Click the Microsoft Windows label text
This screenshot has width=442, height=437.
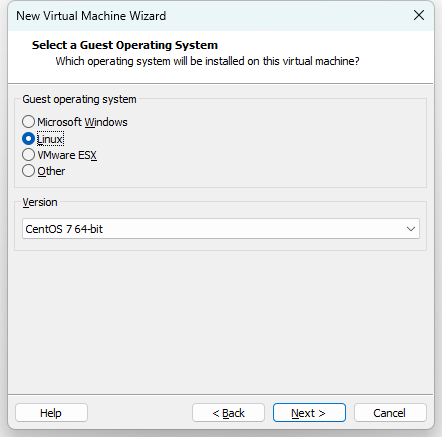[x=82, y=122]
